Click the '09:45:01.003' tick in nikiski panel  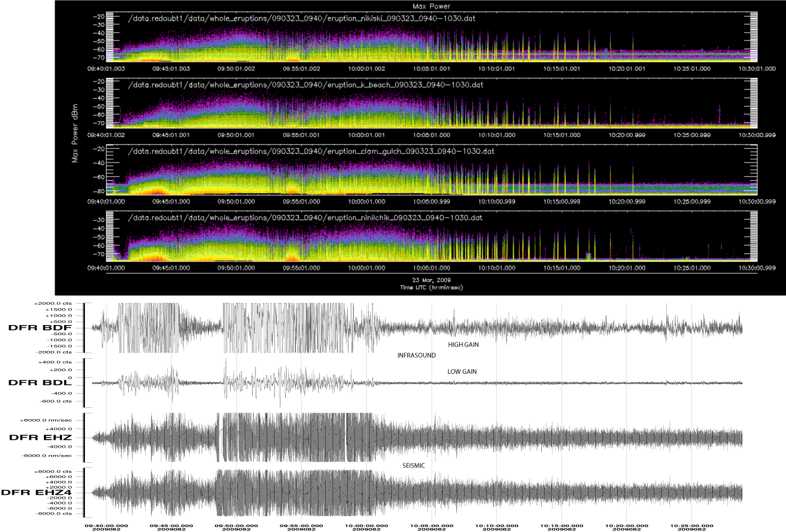[x=171, y=69]
